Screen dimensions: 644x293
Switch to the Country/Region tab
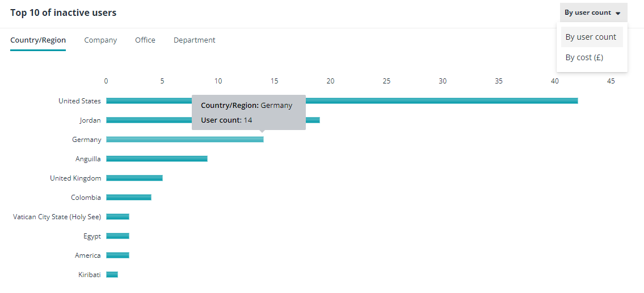[x=38, y=40]
